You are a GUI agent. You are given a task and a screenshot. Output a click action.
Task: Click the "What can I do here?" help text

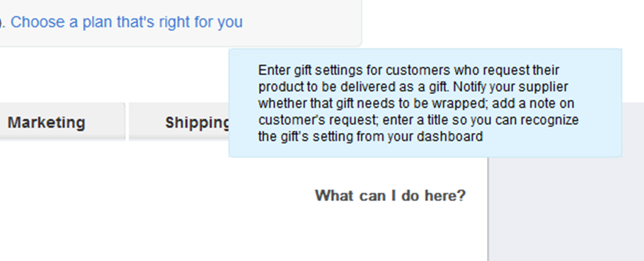click(390, 195)
